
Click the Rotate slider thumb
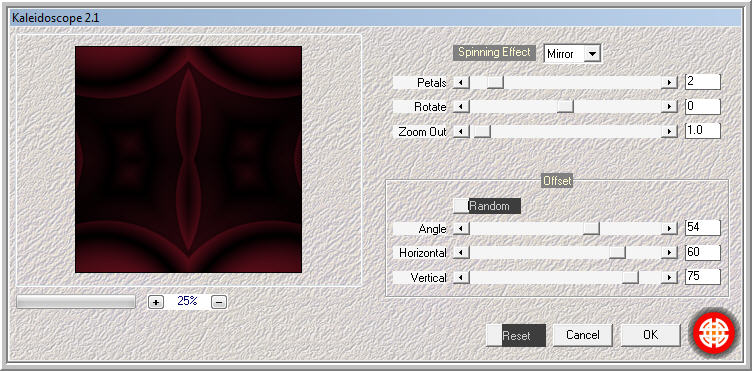click(x=565, y=107)
